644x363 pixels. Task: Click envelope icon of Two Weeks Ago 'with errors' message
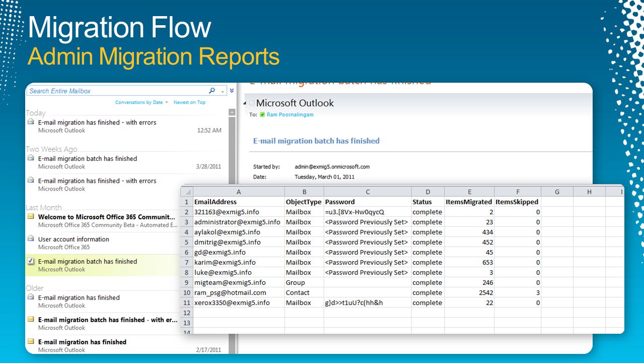coord(31,180)
